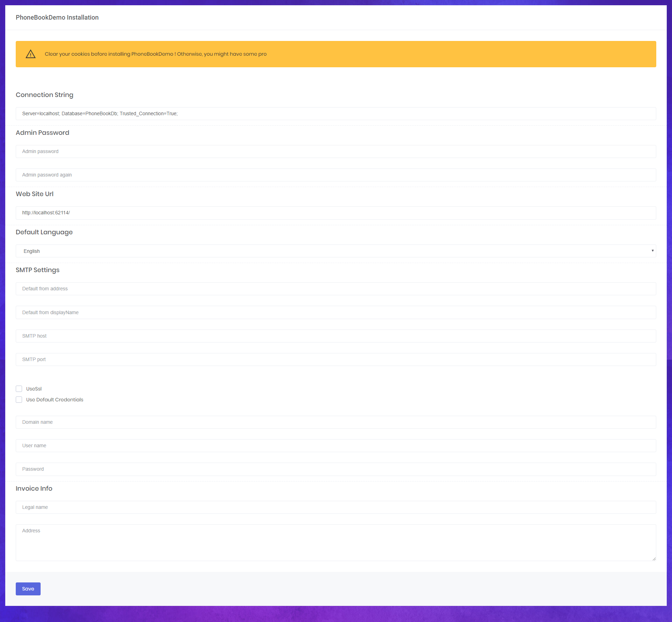
Task: Focus the SMTP User name field
Action: pyautogui.click(x=336, y=445)
